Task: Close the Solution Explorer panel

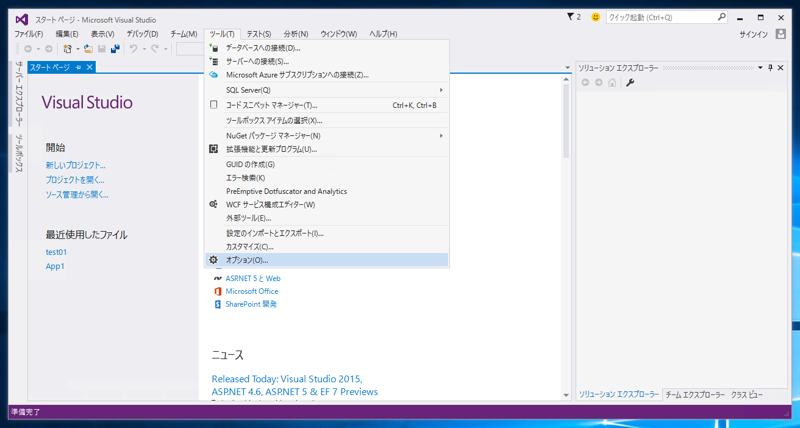Action: tap(781, 68)
